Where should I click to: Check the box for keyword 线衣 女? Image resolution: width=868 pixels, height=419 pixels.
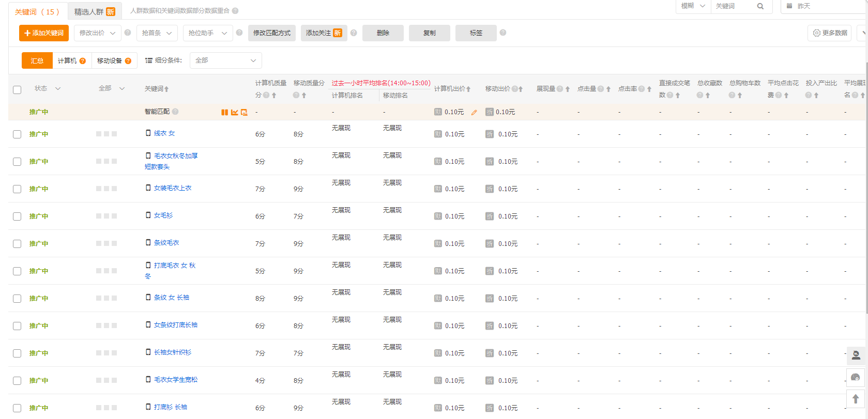click(x=17, y=134)
